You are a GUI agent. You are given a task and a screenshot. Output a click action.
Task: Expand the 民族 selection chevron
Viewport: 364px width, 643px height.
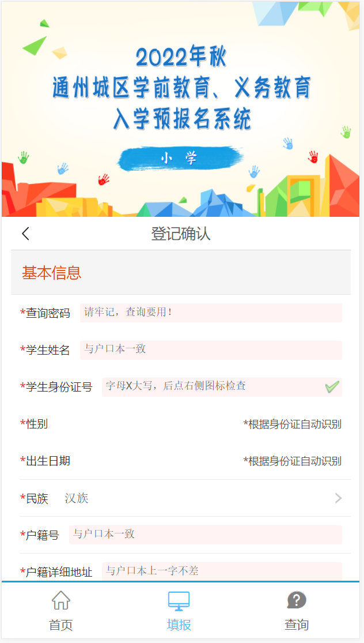coord(338,498)
